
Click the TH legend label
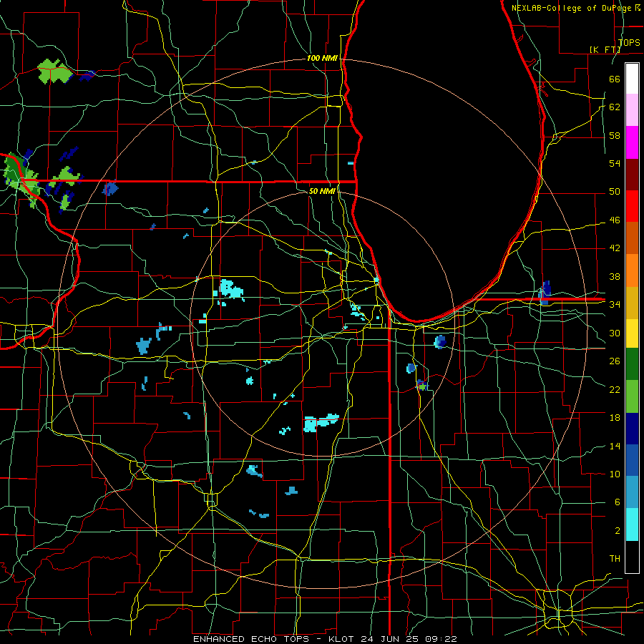click(x=615, y=559)
